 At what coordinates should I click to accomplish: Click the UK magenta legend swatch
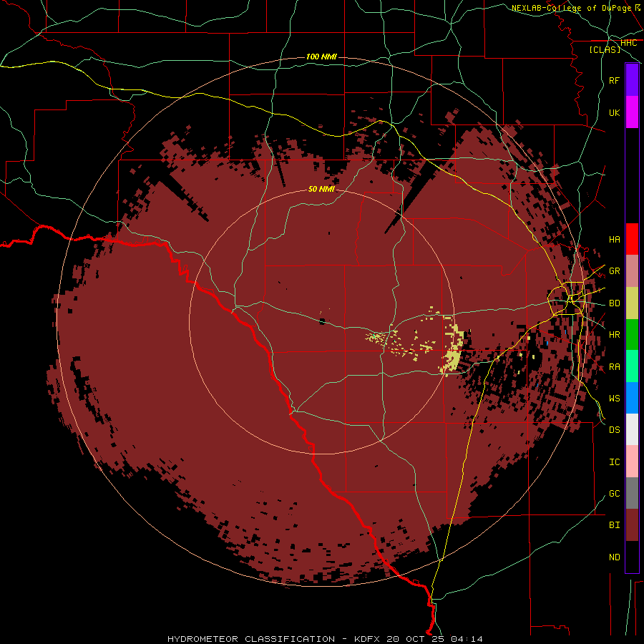pos(632,112)
